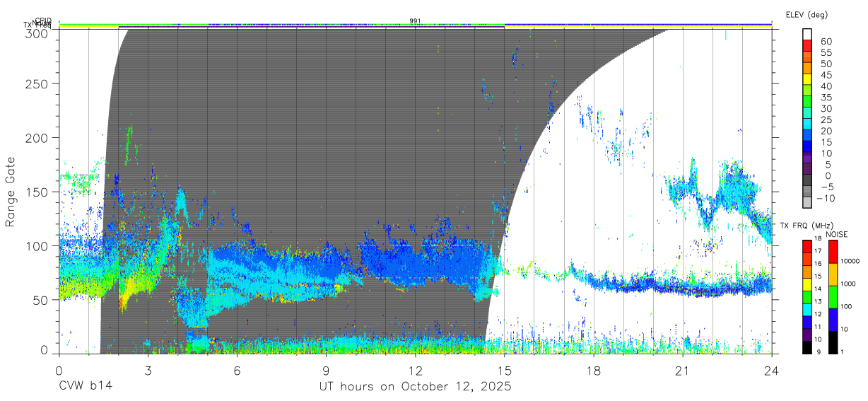Click the '24' tick on the UT hours axis
This screenshot has width=868, height=401.
point(772,371)
